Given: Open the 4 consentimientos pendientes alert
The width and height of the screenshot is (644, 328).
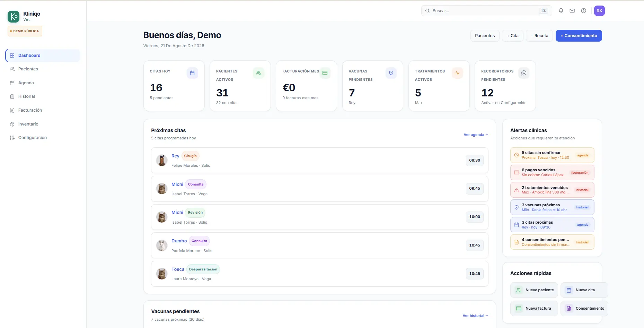Looking at the screenshot, I should point(552,242).
